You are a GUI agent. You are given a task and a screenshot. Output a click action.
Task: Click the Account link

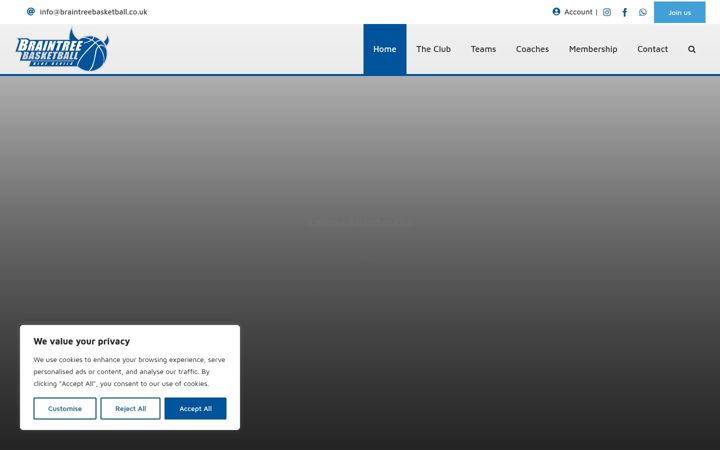[x=578, y=12]
